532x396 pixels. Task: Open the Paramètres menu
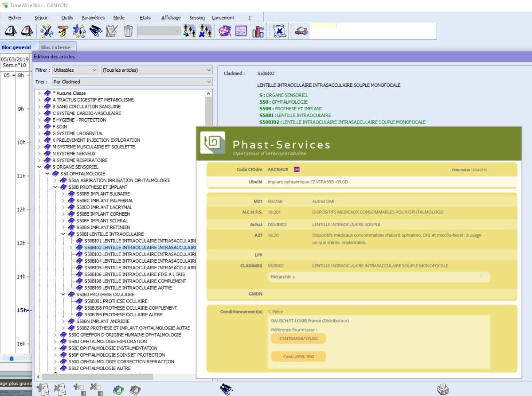93,18
